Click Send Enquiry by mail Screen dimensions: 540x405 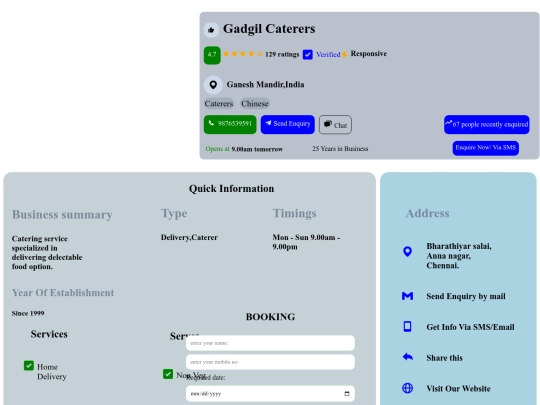(x=466, y=296)
